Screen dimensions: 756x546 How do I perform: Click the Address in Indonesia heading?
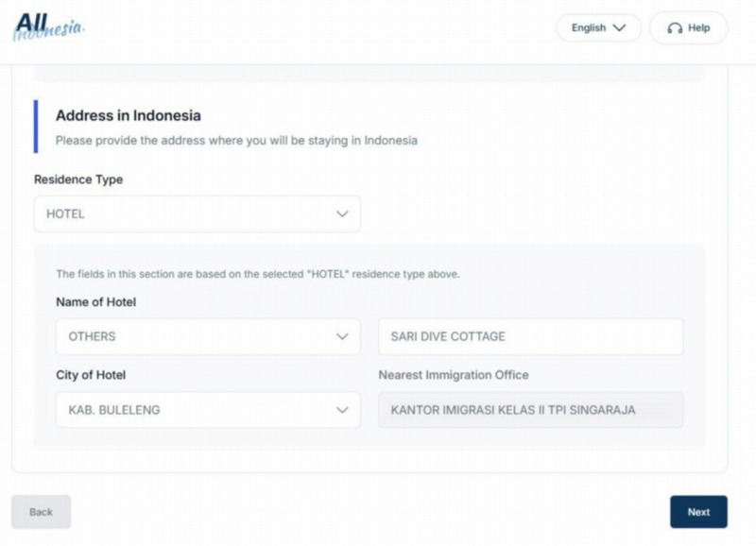pyautogui.click(x=129, y=115)
